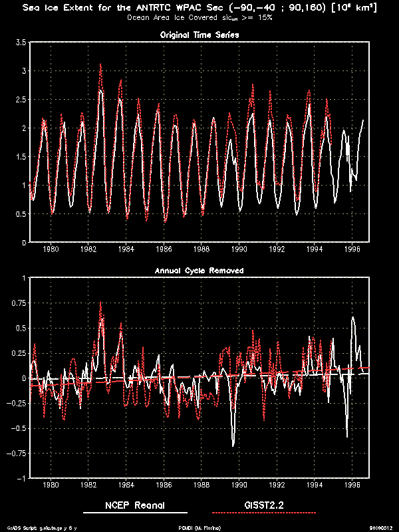The image size is (399, 532).
Task: Click the red dotted line sample under GISST2.2
Action: click(x=263, y=513)
